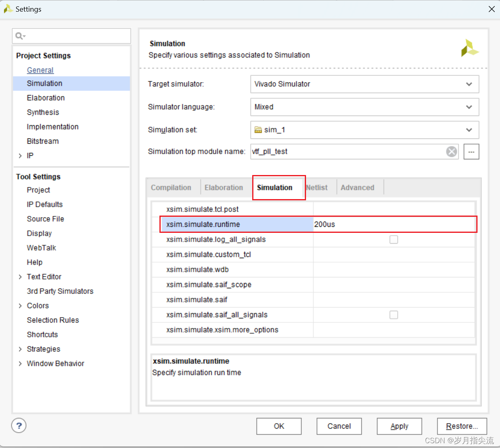Click the search magnifier icon
This screenshot has width=500, height=448.
(20, 36)
